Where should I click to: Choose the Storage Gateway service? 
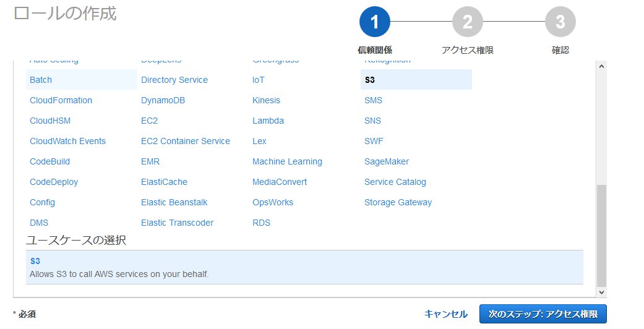click(x=398, y=202)
